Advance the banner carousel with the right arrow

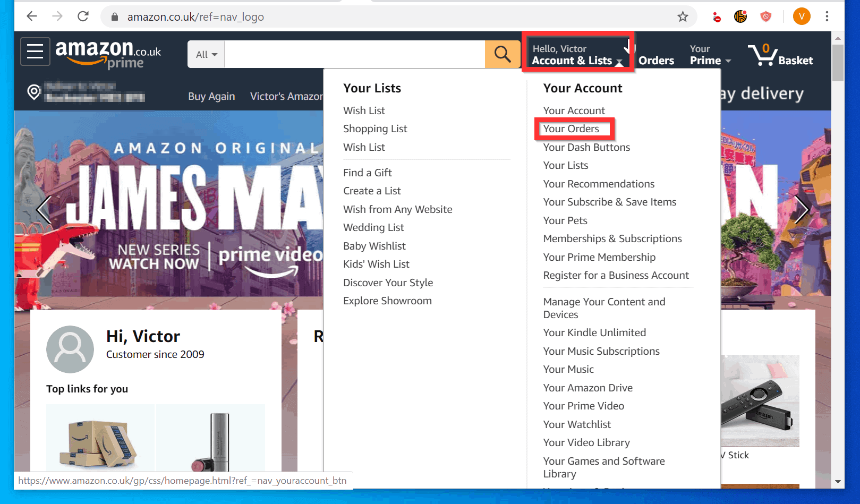[x=802, y=209]
